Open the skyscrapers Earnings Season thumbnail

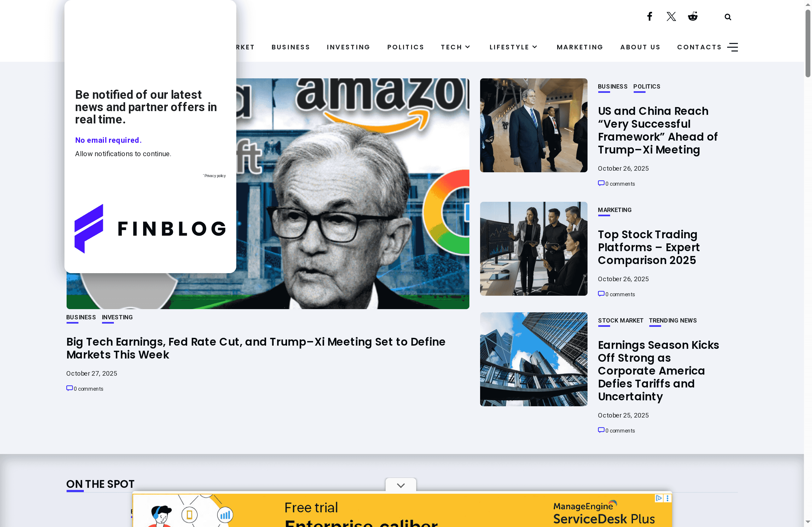pyautogui.click(x=533, y=359)
